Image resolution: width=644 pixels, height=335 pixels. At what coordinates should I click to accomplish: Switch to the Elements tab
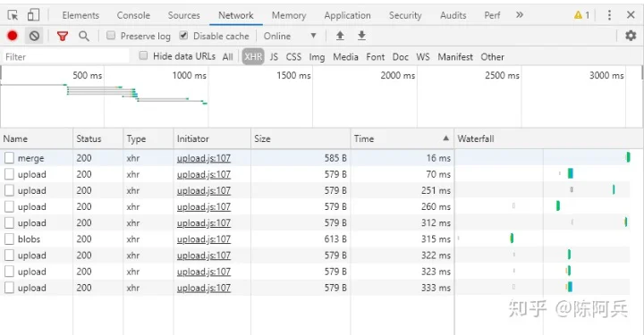[80, 15]
